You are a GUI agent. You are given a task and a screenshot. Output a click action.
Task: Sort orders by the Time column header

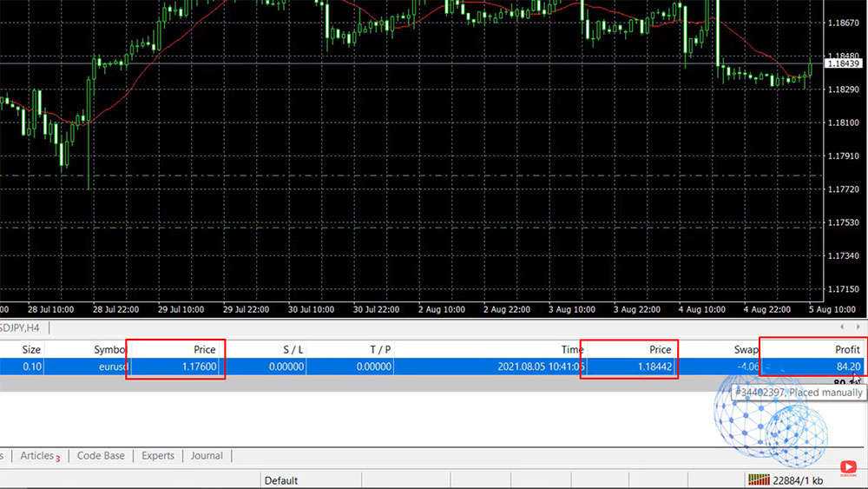(572, 349)
